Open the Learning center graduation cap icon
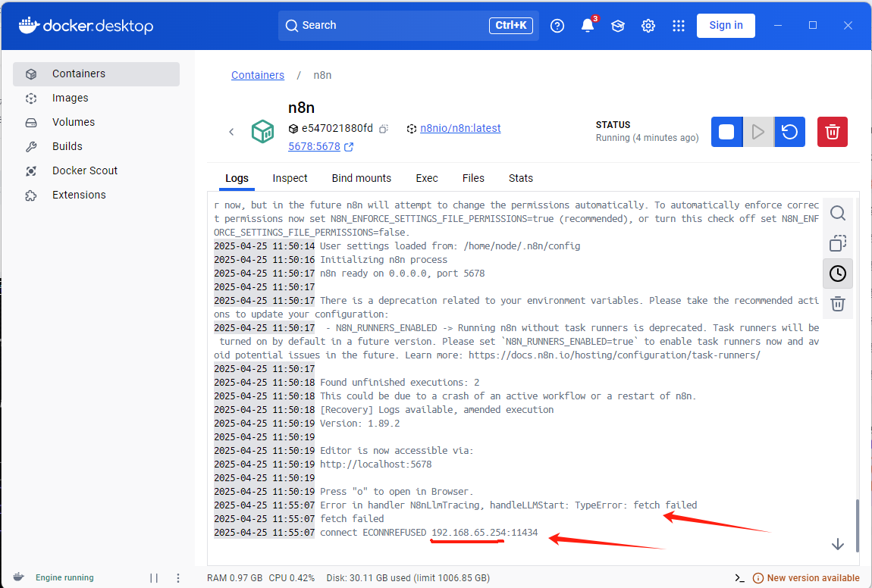The width and height of the screenshot is (872, 588). tap(618, 26)
